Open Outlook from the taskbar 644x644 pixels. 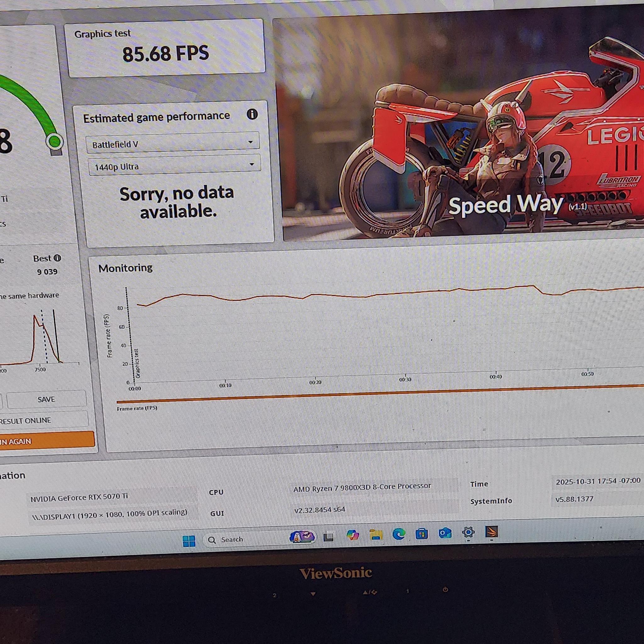(x=445, y=533)
